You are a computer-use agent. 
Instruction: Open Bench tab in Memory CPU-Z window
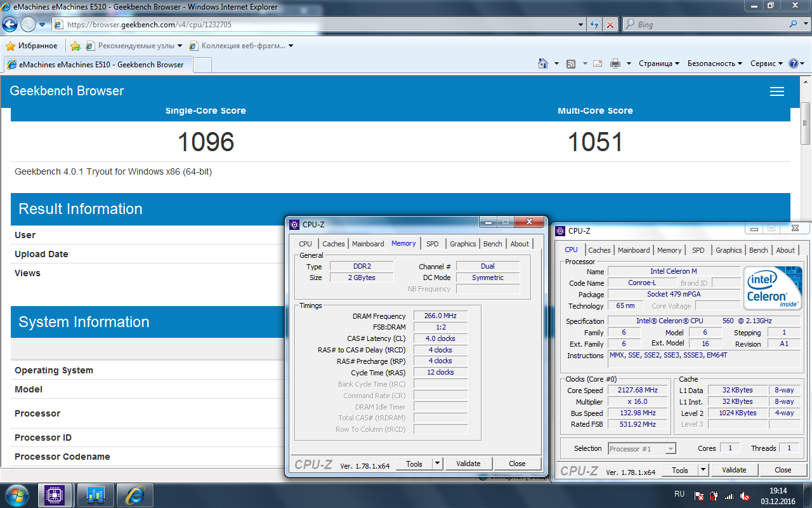point(492,244)
